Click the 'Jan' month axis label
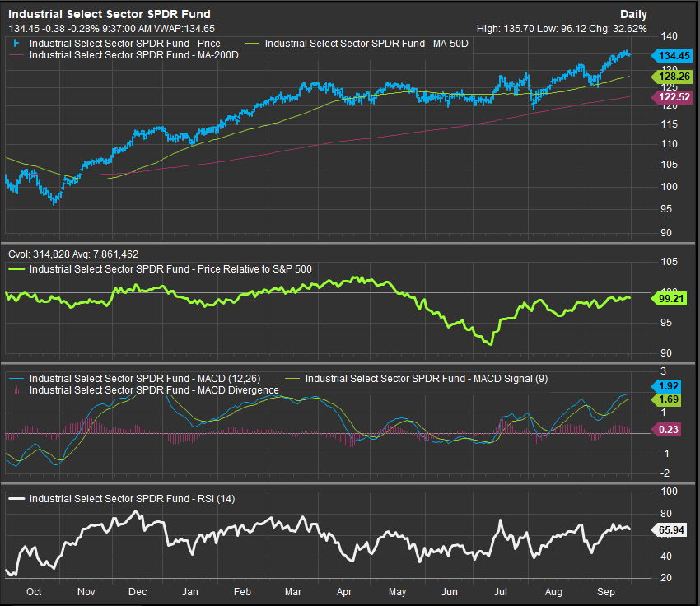 [x=189, y=592]
